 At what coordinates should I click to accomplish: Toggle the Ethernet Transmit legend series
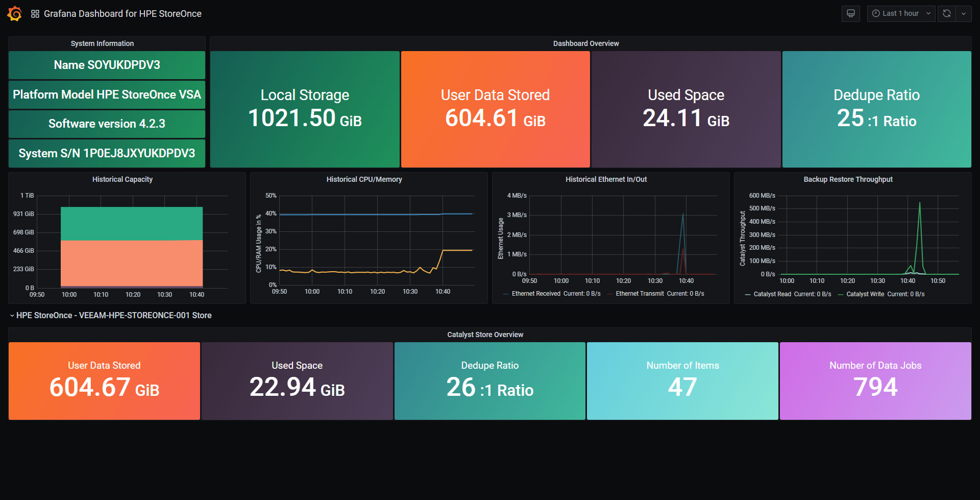pos(640,294)
